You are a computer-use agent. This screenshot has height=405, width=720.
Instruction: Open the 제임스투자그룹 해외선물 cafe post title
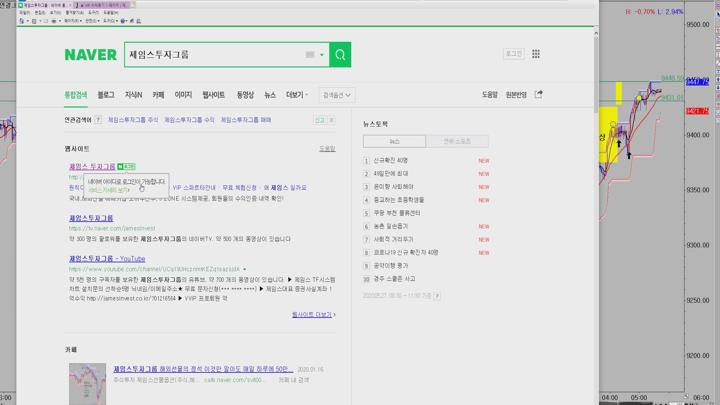coord(203,369)
